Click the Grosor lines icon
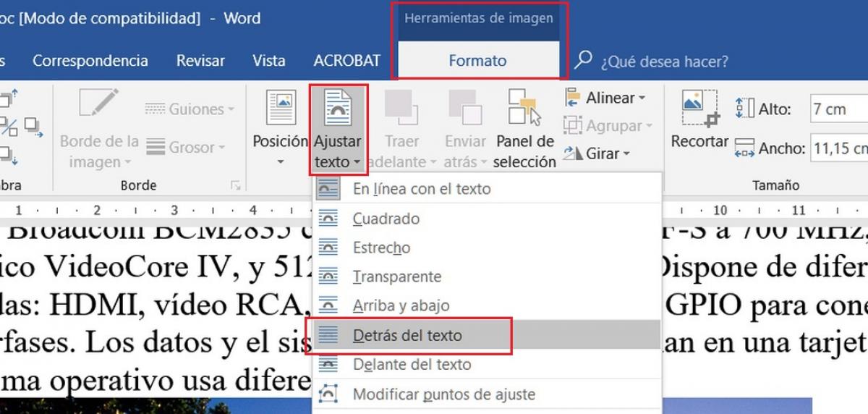Image resolution: width=868 pixels, height=414 pixels. click(156, 147)
